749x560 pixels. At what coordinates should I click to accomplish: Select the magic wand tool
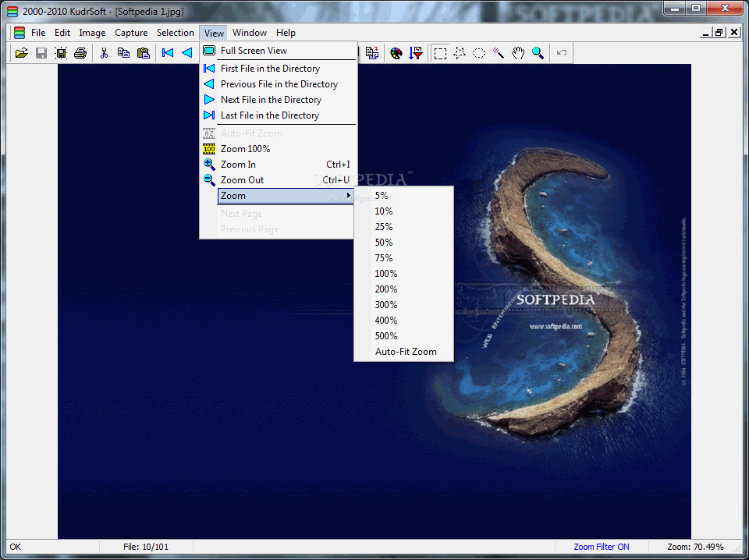[499, 53]
